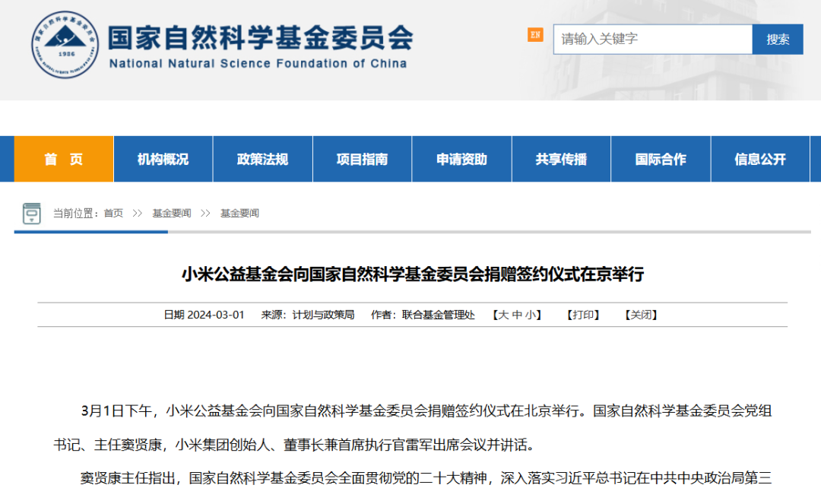Open the 国际合作 navigation item

point(661,159)
